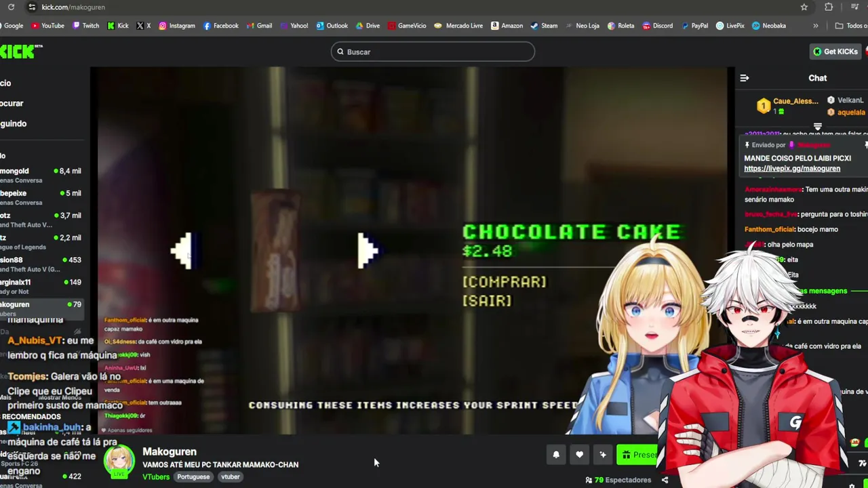The width and height of the screenshot is (868, 488).
Task: Select the left arrow in the vending machine menu
Action: click(x=183, y=251)
